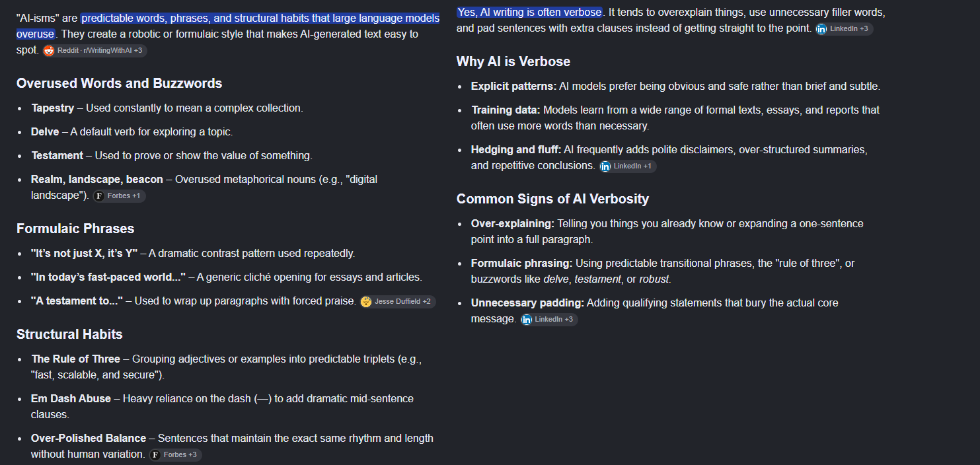980x465 pixels.
Task: Click the bold 'Delve' bullet term
Action: 45,131
